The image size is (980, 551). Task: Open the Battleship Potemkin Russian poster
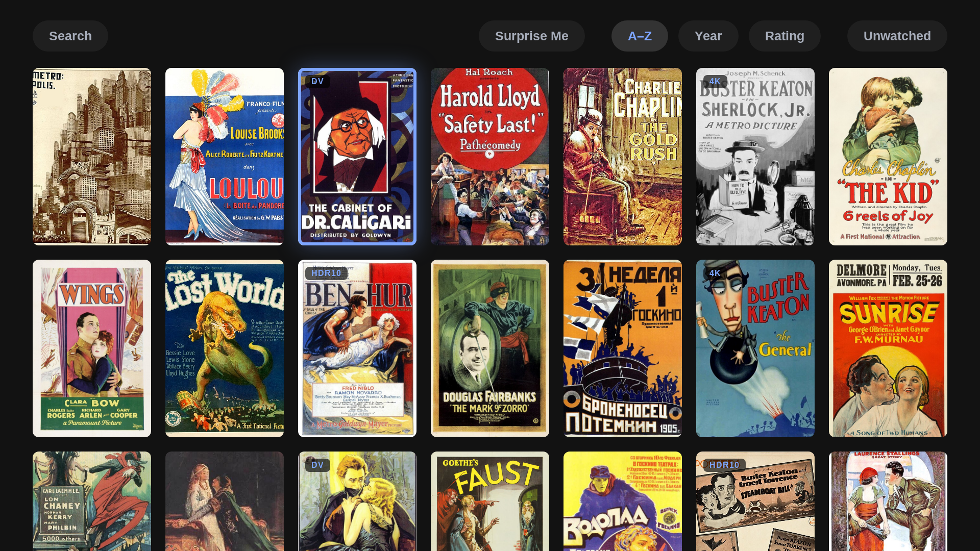point(623,348)
